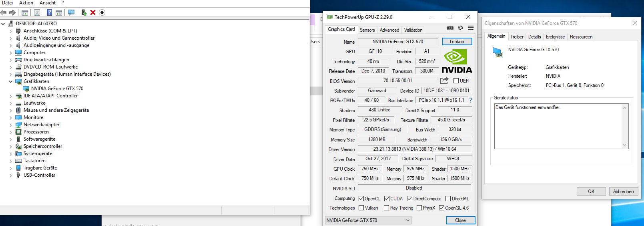Image resolution: width=644 pixels, height=226 pixels.
Task: Toggle the console tree pane toolbar icon
Action: [x=25, y=12]
